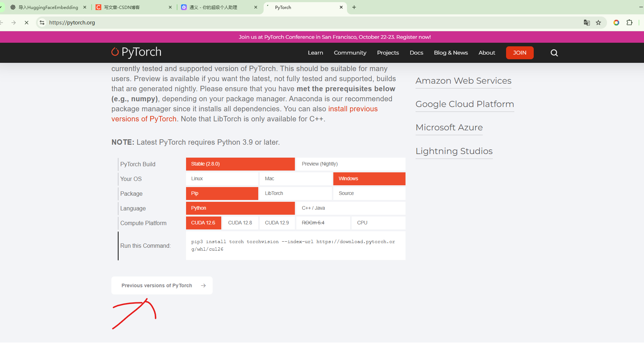Image resolution: width=644 pixels, height=349 pixels.
Task: Select CPU compute platform
Action: click(379, 223)
